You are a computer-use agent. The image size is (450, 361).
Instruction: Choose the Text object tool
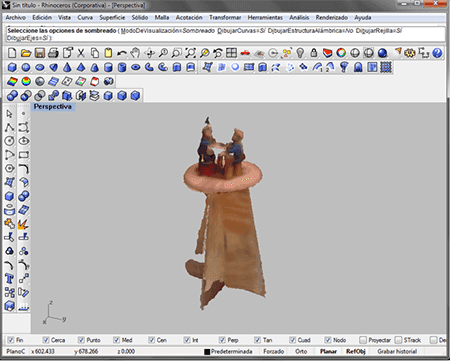click(x=9, y=278)
